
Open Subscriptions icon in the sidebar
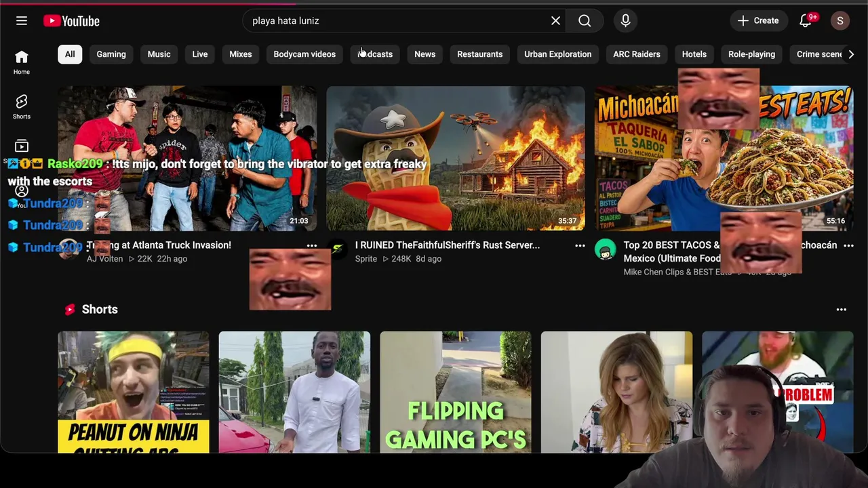point(22,146)
